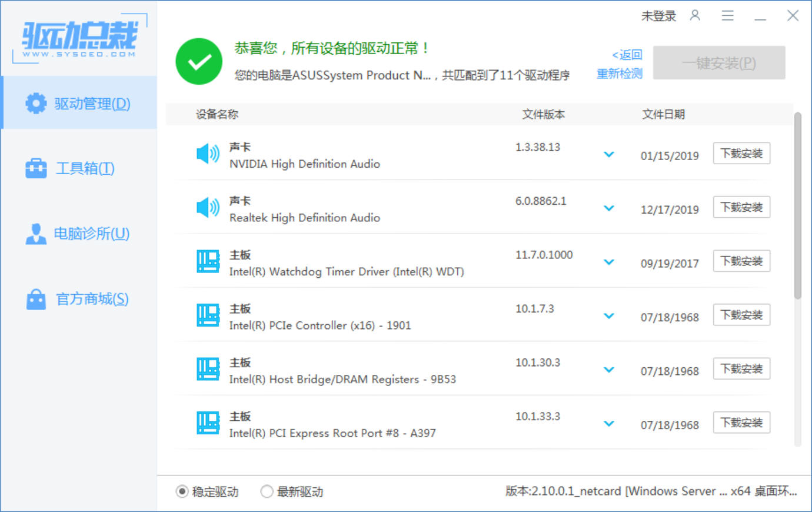Click speaker icon for NVIDIA High Definition Audio
This screenshot has width=812, height=512.
point(208,154)
